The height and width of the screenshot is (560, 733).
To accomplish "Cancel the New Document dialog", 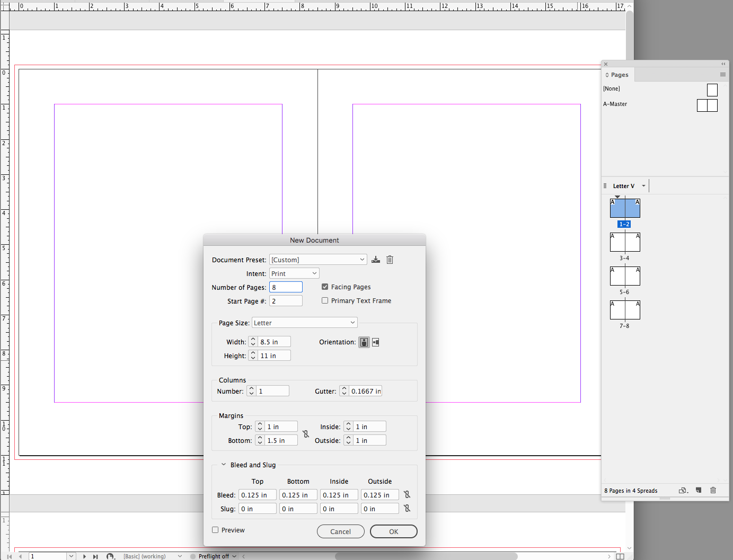I will (x=341, y=531).
